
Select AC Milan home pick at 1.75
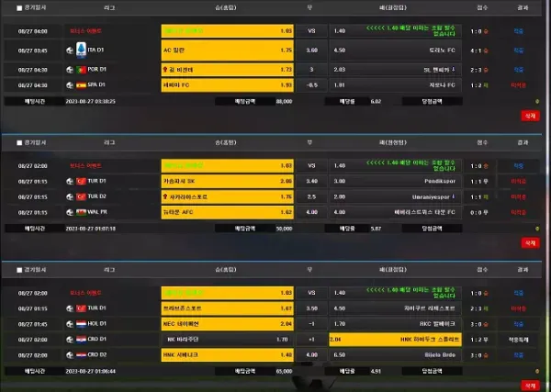(x=228, y=50)
